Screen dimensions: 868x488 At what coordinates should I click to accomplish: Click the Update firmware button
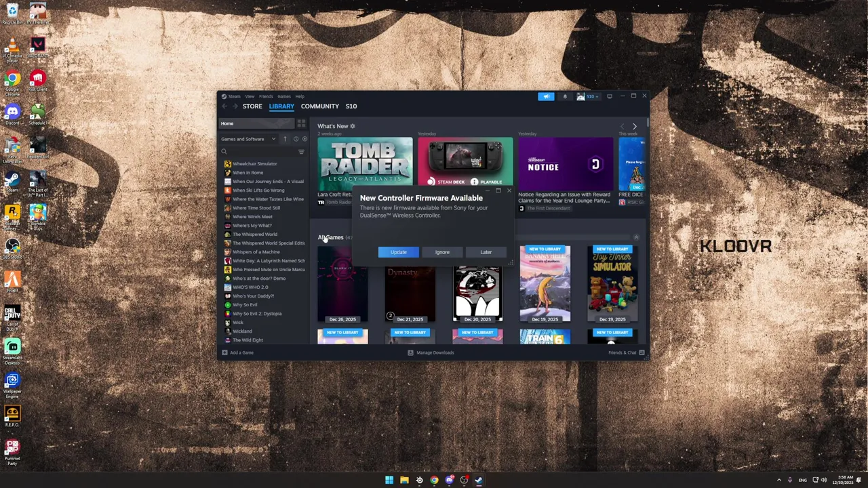click(398, 252)
